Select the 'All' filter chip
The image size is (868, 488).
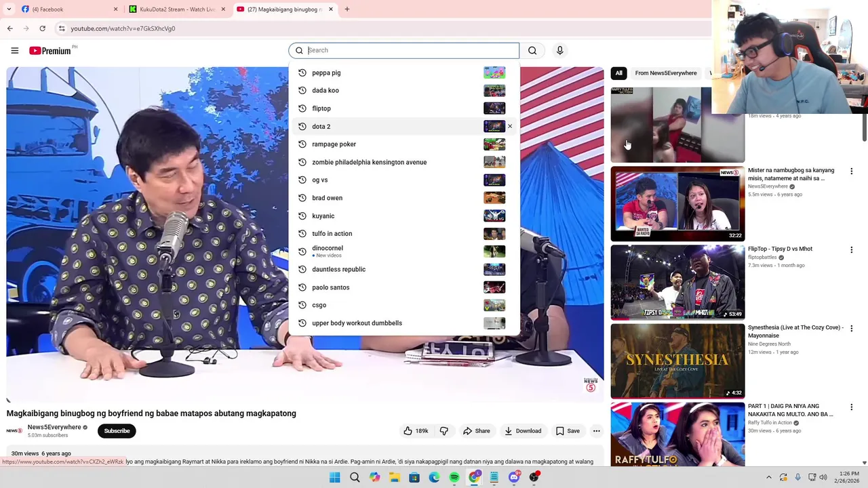tap(618, 73)
